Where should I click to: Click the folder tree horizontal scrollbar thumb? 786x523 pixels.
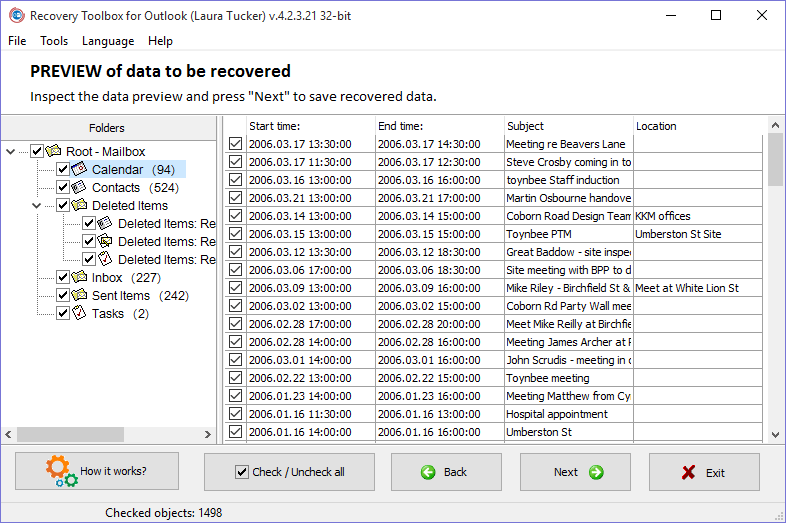70,434
